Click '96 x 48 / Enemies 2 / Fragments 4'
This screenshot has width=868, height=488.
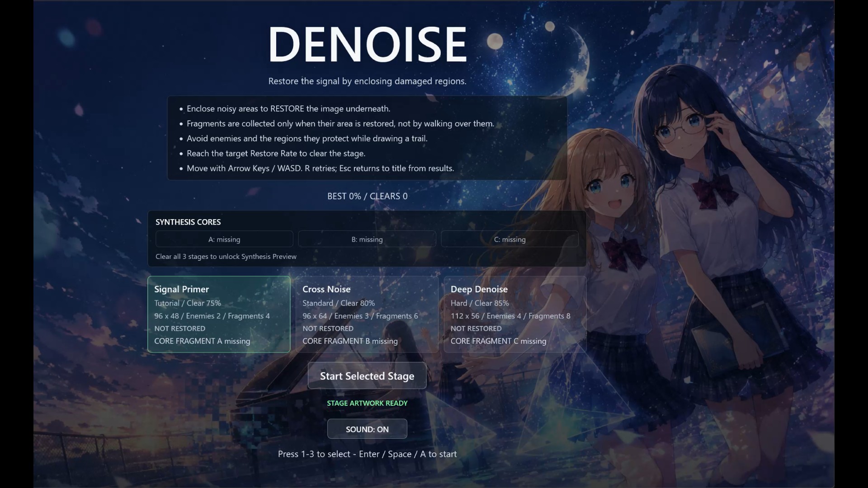(212, 316)
